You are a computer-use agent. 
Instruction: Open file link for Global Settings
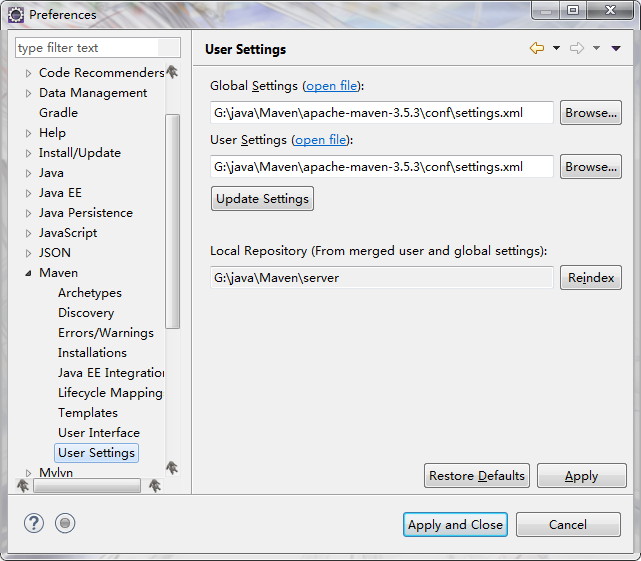coord(332,86)
